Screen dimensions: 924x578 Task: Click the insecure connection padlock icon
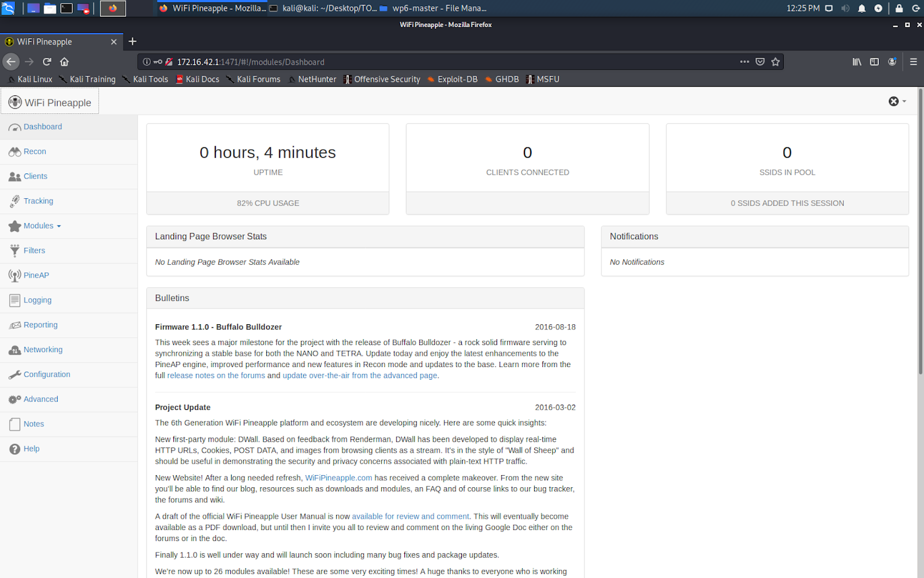pos(169,62)
